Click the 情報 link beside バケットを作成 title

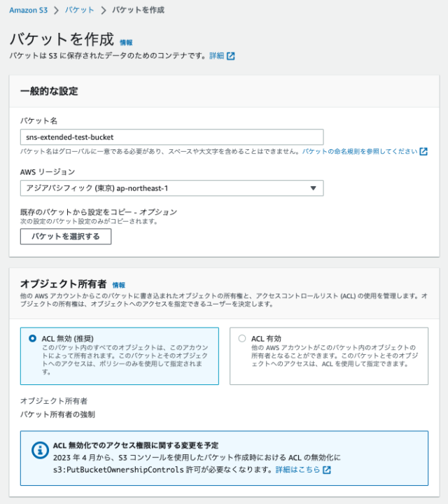pyautogui.click(x=126, y=43)
